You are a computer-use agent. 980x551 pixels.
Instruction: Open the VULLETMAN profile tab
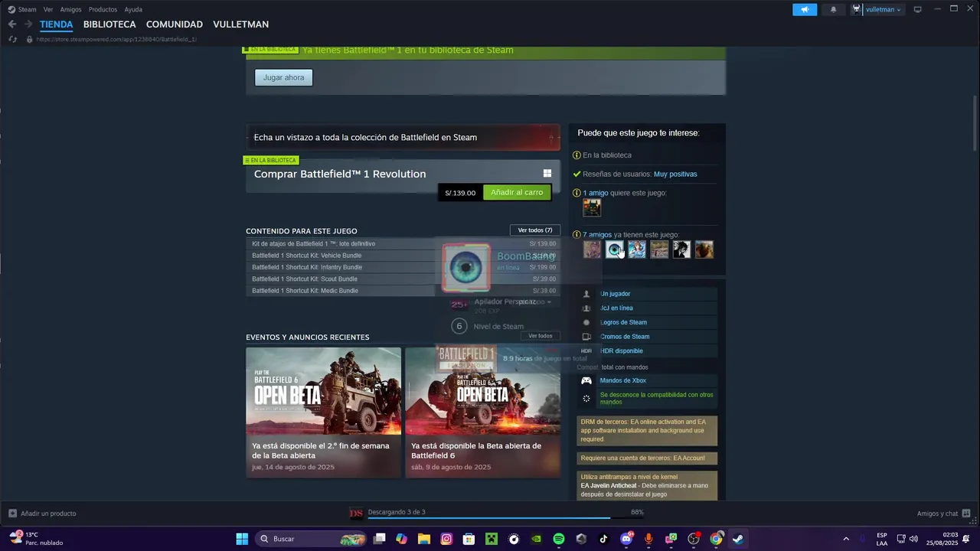[x=240, y=24]
